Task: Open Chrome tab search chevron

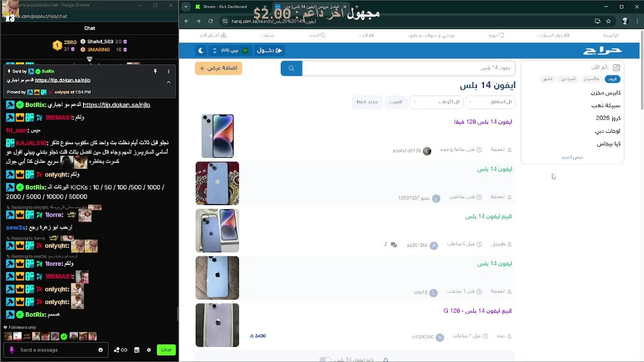Action: (186, 7)
